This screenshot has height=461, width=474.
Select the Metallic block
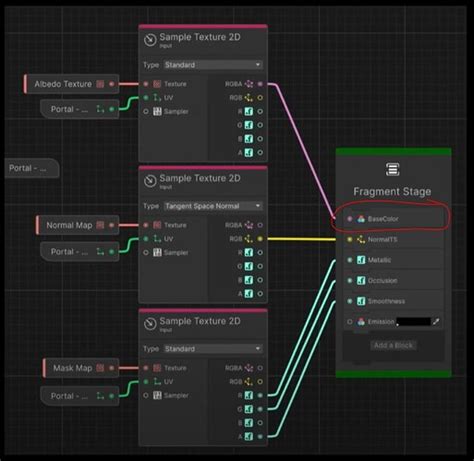[393, 260]
